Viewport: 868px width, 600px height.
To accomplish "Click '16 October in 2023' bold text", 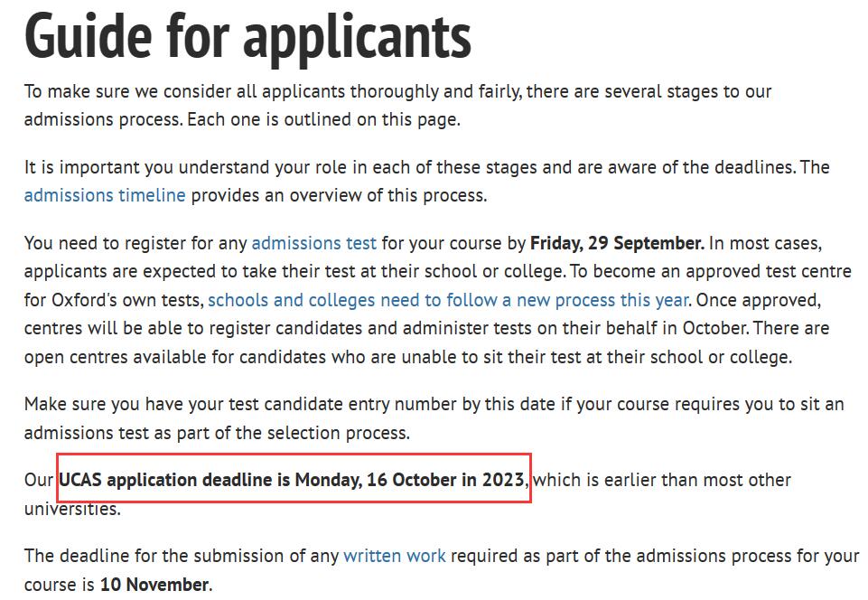I will coord(445,479).
